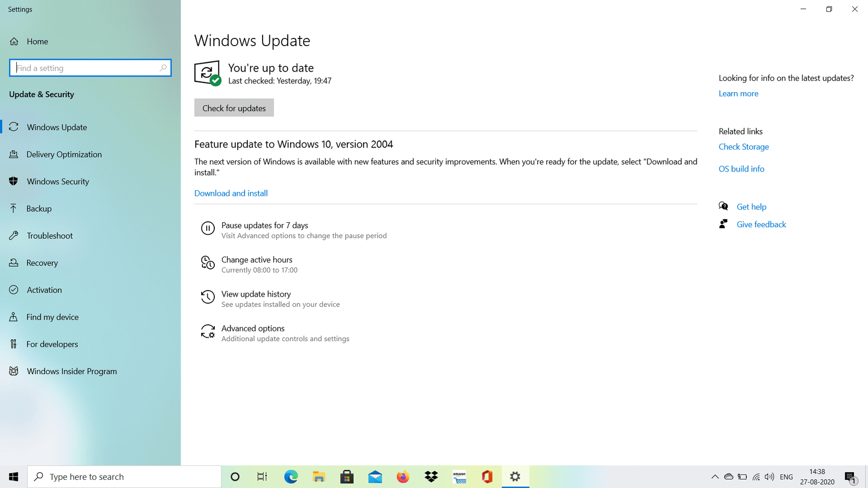Image resolution: width=868 pixels, height=488 pixels.
Task: Launch Microsoft Edge from taskbar
Action: click(x=291, y=477)
